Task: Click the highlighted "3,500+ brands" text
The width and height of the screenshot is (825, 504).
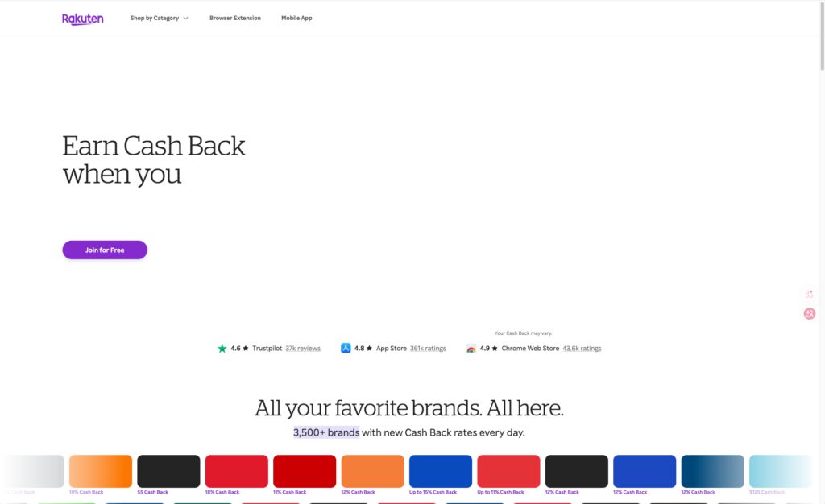Action: click(x=326, y=432)
